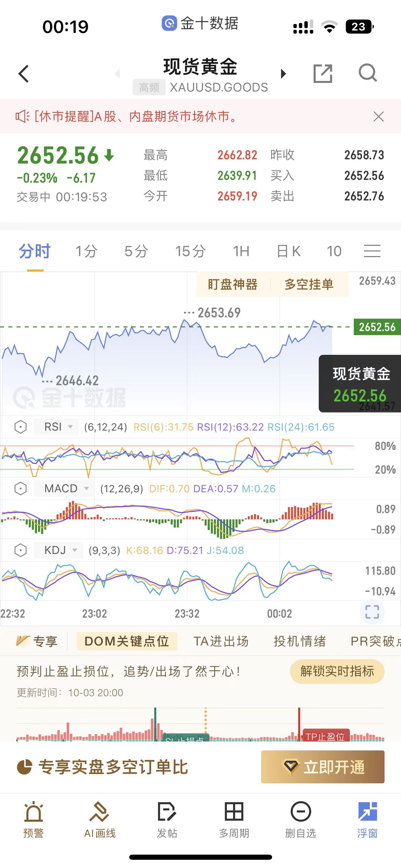Tap 解锁实时指标 unlock button
The height and width of the screenshot is (868, 401).
(x=337, y=671)
